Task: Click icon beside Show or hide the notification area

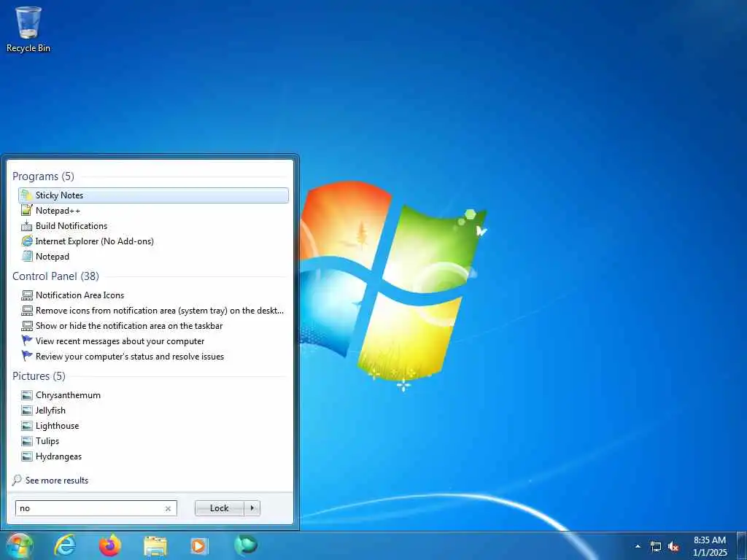Action: click(27, 326)
